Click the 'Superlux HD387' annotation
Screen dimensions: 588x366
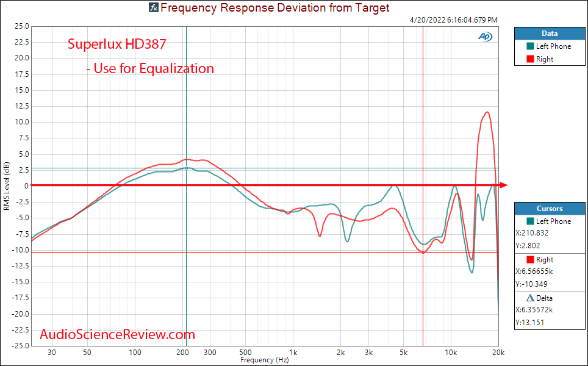(x=117, y=45)
